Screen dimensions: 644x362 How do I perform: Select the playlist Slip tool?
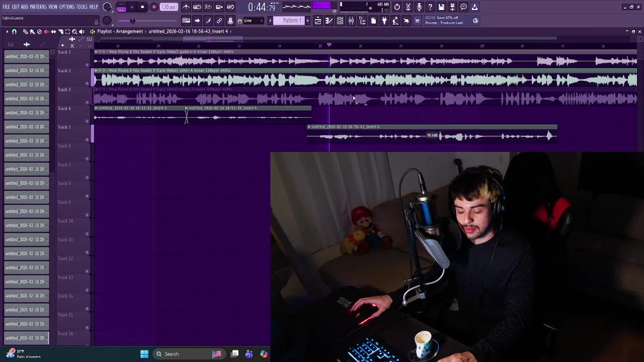(53, 32)
